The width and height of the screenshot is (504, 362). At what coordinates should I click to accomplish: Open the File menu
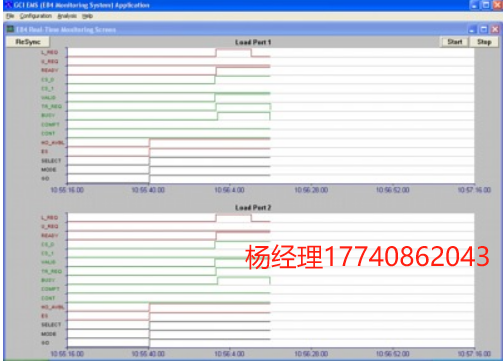(10, 16)
